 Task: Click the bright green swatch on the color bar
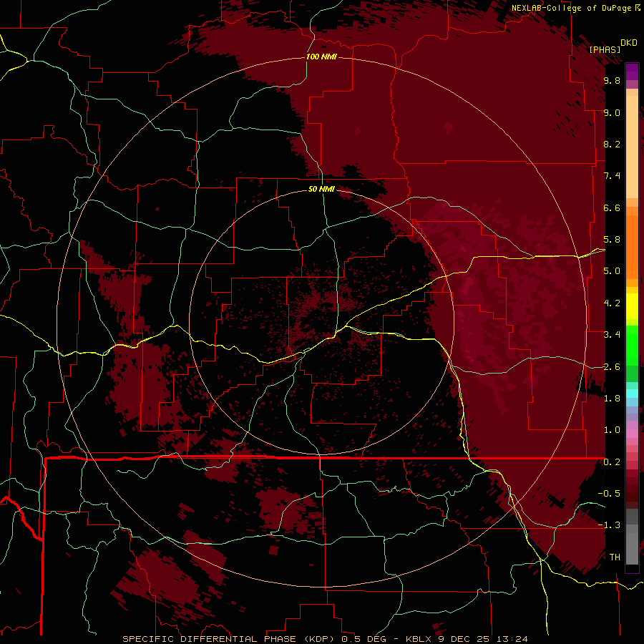tap(632, 345)
